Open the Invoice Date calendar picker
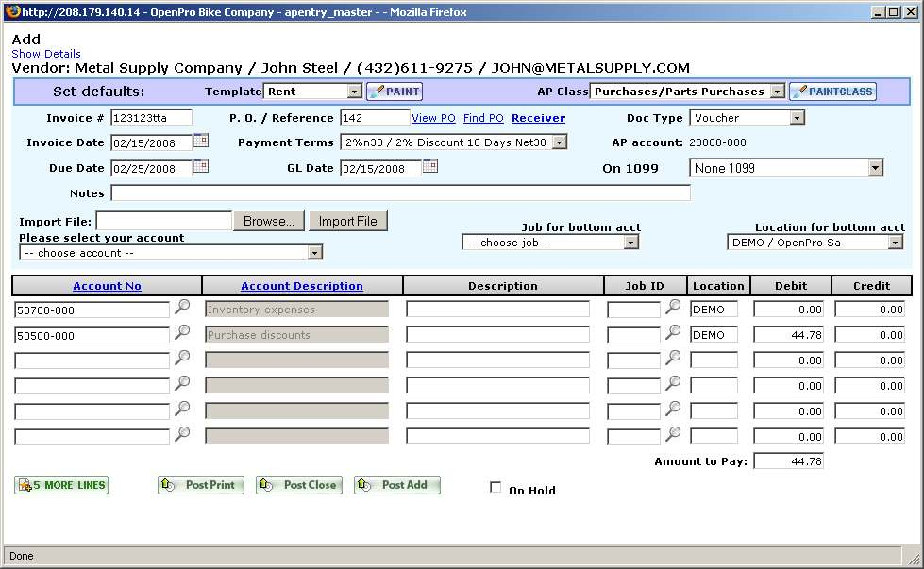Viewport: 924px width, 569px height. (200, 141)
